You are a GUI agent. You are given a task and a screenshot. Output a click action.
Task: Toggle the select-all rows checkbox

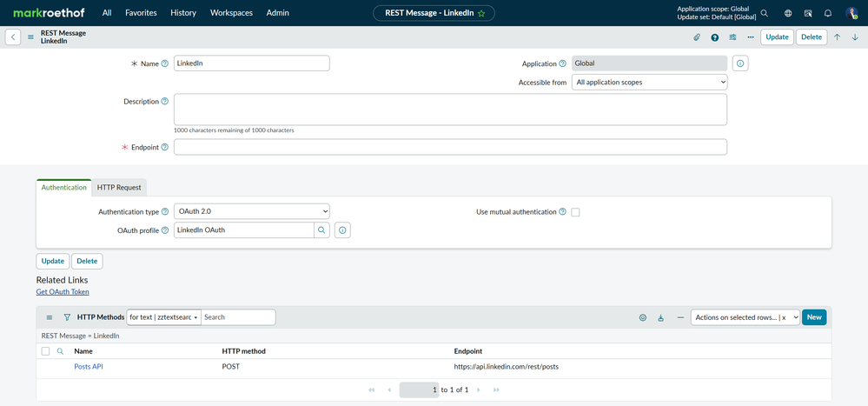click(x=45, y=351)
